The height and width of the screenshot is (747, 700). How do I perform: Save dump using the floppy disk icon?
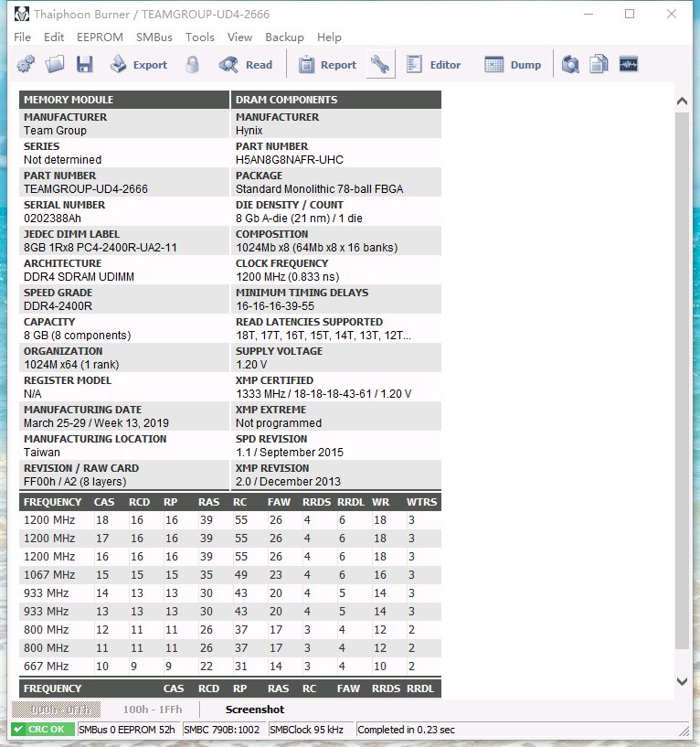tap(84, 65)
